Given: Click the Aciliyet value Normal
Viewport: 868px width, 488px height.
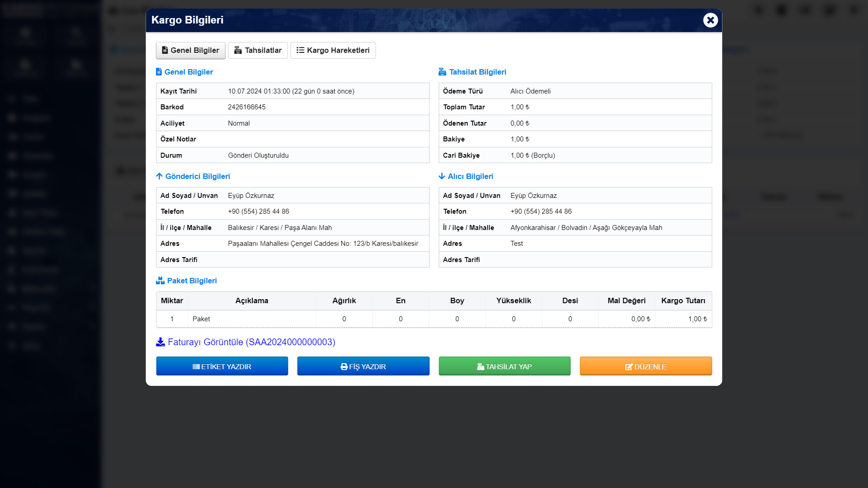Looking at the screenshot, I should [x=239, y=123].
